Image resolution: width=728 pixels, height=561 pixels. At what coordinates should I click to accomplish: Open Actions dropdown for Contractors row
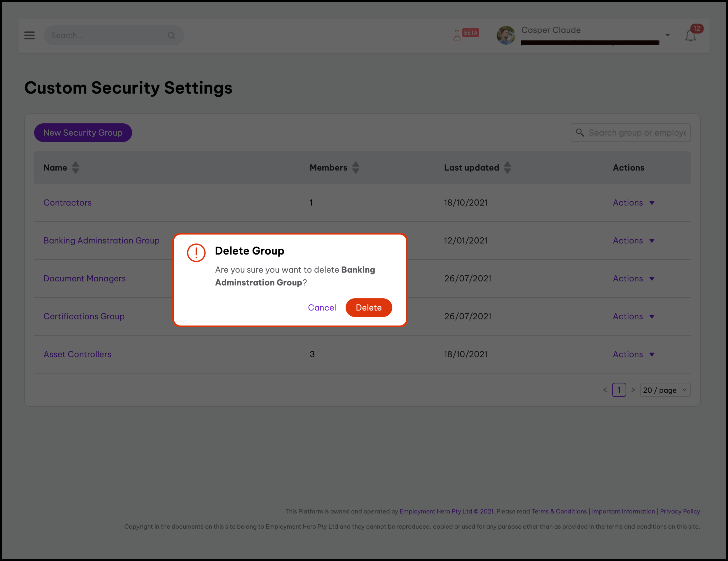(x=633, y=203)
